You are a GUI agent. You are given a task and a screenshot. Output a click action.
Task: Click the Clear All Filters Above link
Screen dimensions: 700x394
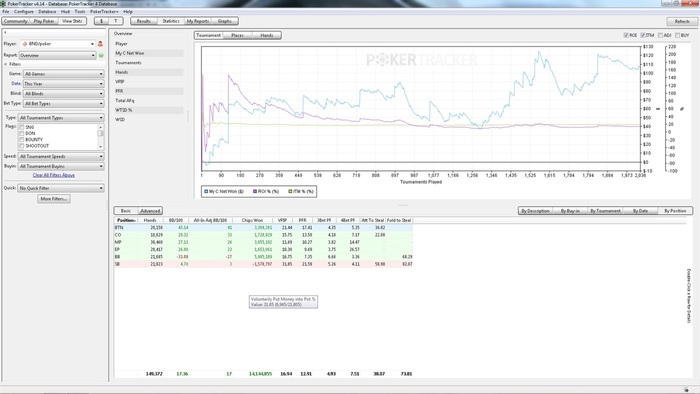point(54,175)
